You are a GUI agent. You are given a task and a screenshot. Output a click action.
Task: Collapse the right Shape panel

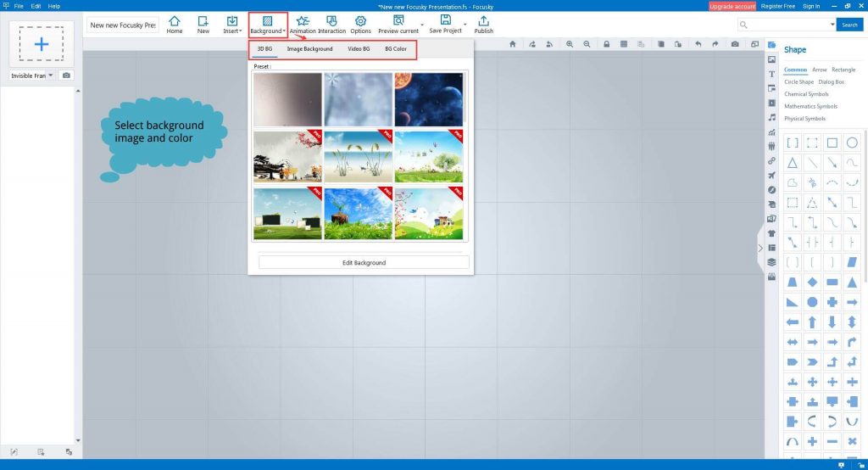[760, 249]
